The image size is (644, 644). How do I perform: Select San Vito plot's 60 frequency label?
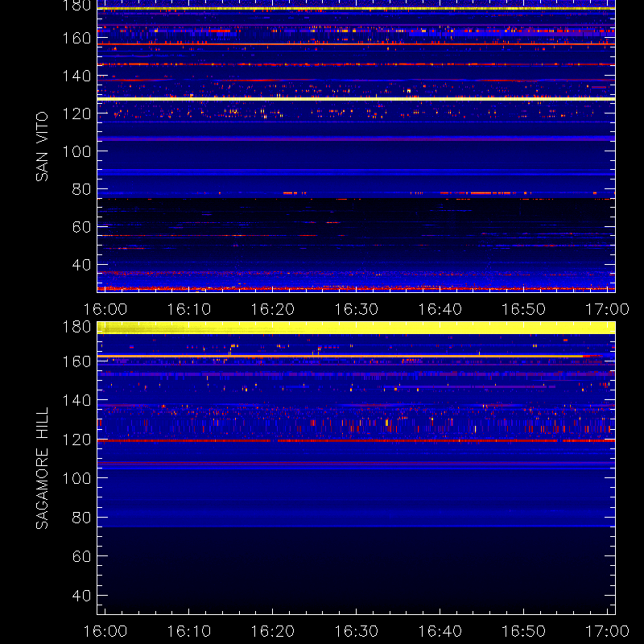click(81, 227)
